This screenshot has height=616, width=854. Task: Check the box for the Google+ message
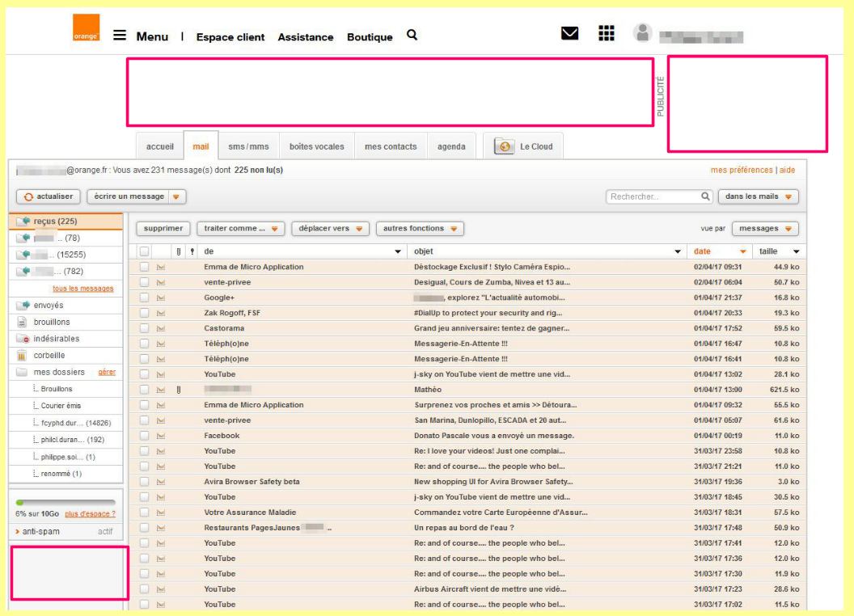coord(144,297)
